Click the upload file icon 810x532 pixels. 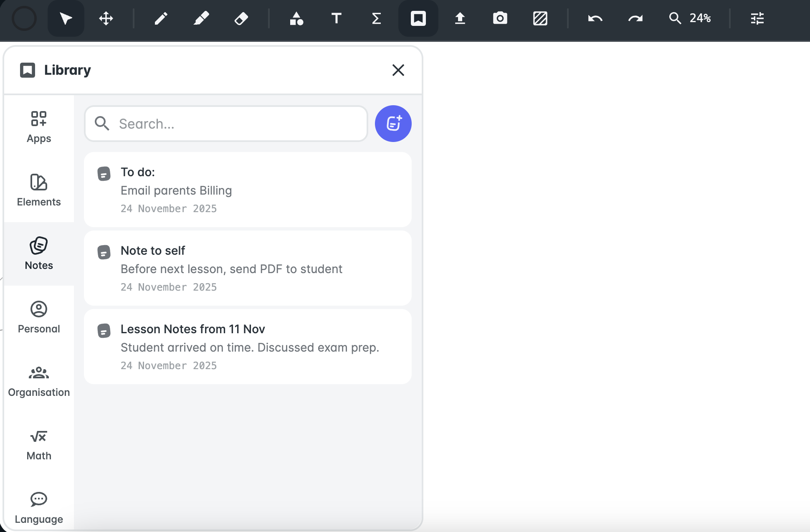point(460,18)
